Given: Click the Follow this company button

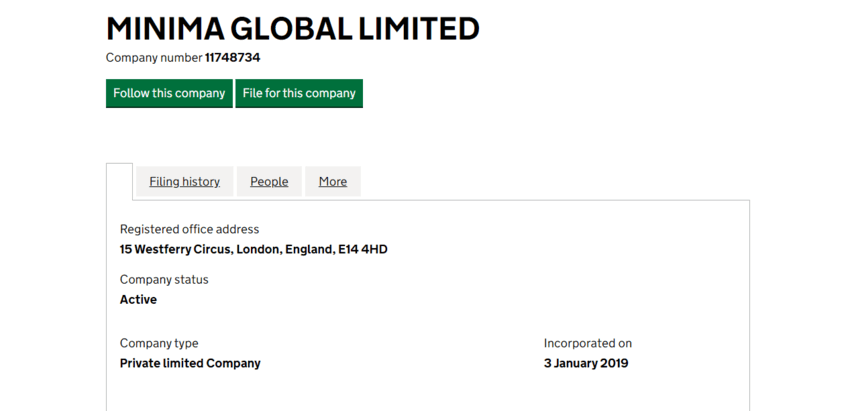Looking at the screenshot, I should tap(169, 93).
